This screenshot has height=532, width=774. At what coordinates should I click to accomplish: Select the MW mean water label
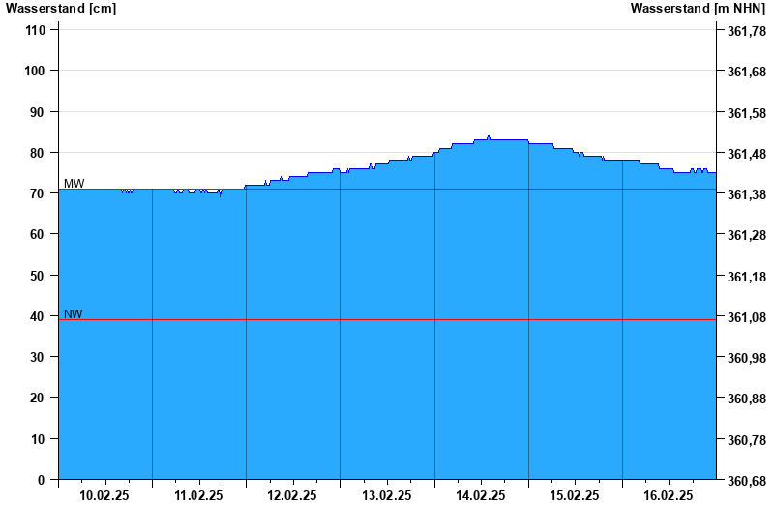(x=74, y=183)
